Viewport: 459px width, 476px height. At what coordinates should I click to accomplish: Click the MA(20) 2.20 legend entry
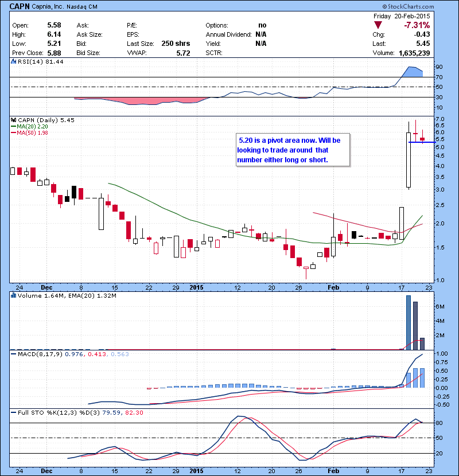coord(29,127)
